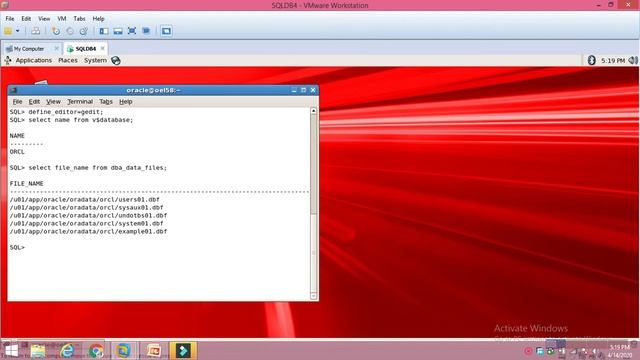Launch Internet Explorer from taskbar
The width and height of the screenshot is (640, 360).
click(x=67, y=351)
